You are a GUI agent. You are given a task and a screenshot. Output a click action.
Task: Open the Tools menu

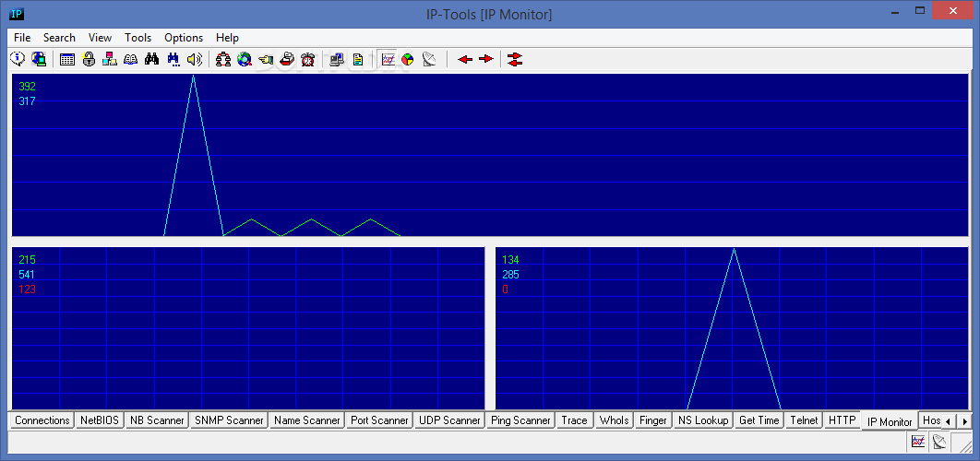coord(138,38)
